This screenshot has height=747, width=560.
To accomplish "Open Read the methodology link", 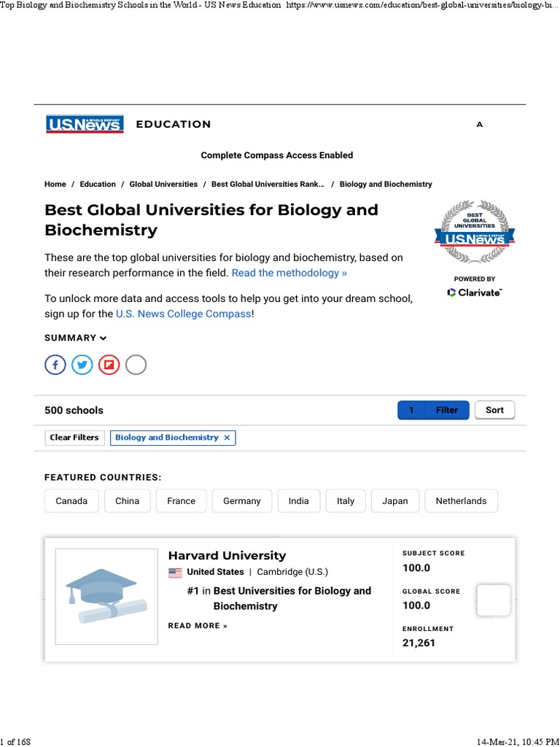I will 289,273.
